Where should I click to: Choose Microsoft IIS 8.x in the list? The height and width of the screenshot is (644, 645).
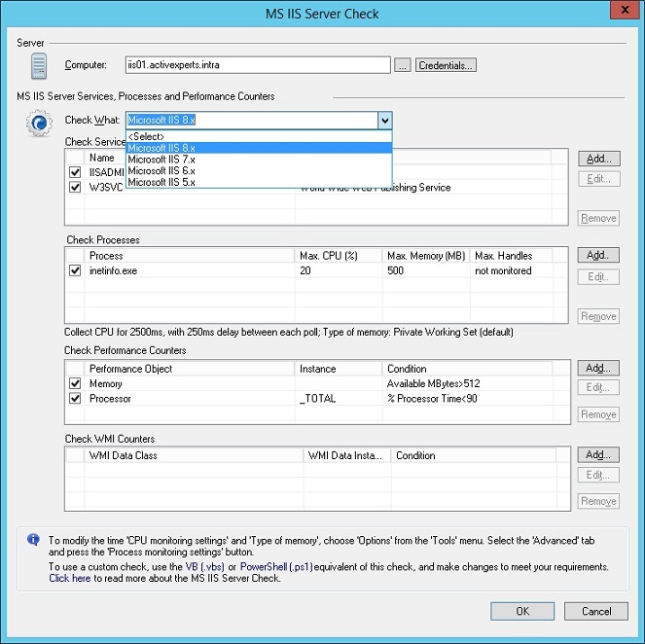tap(259, 148)
